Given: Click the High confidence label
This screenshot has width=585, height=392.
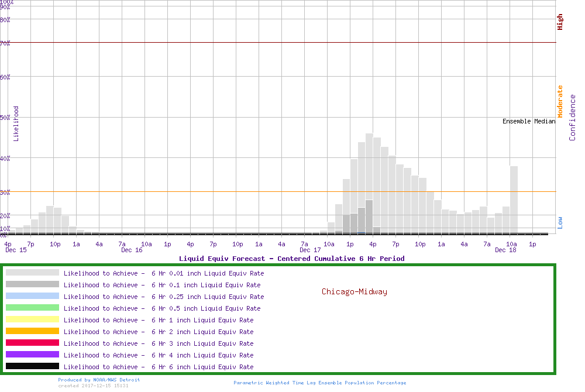Looking at the screenshot, I should [560, 22].
